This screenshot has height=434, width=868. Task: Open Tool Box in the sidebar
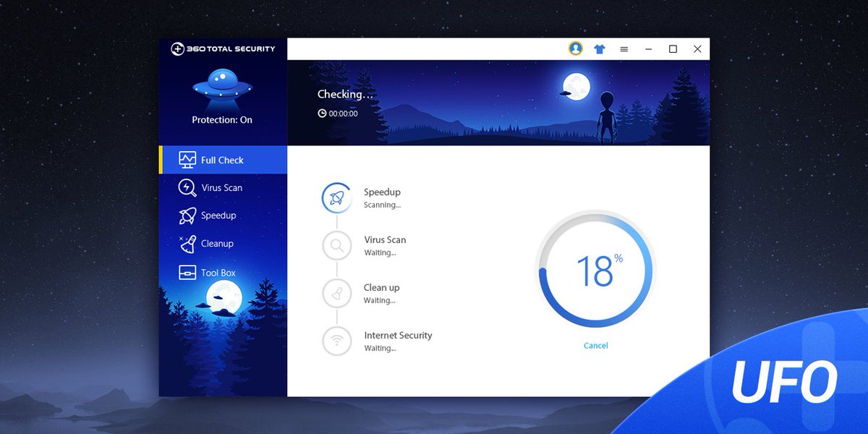coord(223,273)
